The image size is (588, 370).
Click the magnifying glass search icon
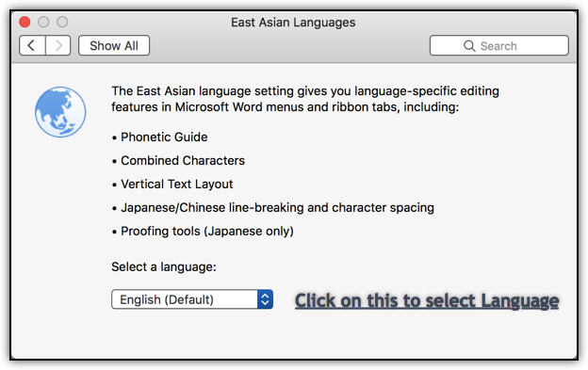469,46
